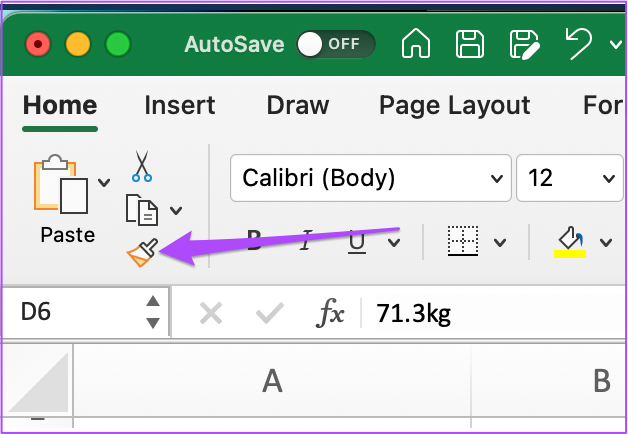Image resolution: width=628 pixels, height=434 pixels.
Task: Open the Draw ribbon tab
Action: (x=298, y=106)
